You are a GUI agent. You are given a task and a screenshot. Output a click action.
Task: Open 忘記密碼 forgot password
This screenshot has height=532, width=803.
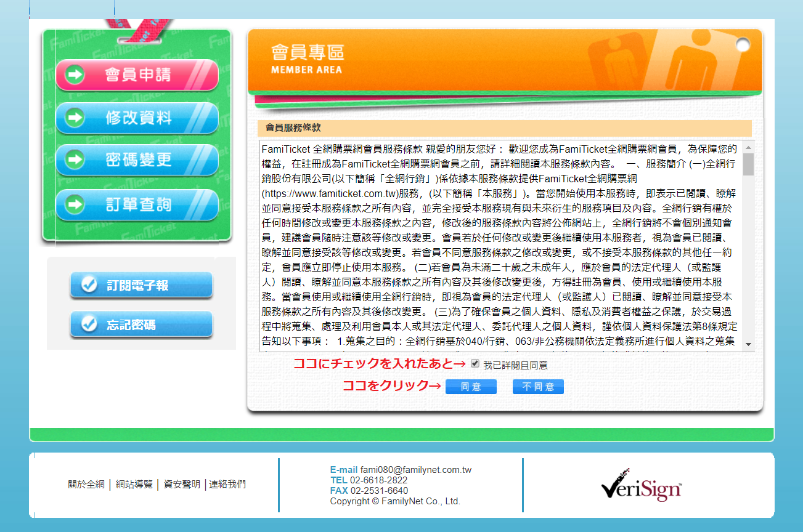141,324
